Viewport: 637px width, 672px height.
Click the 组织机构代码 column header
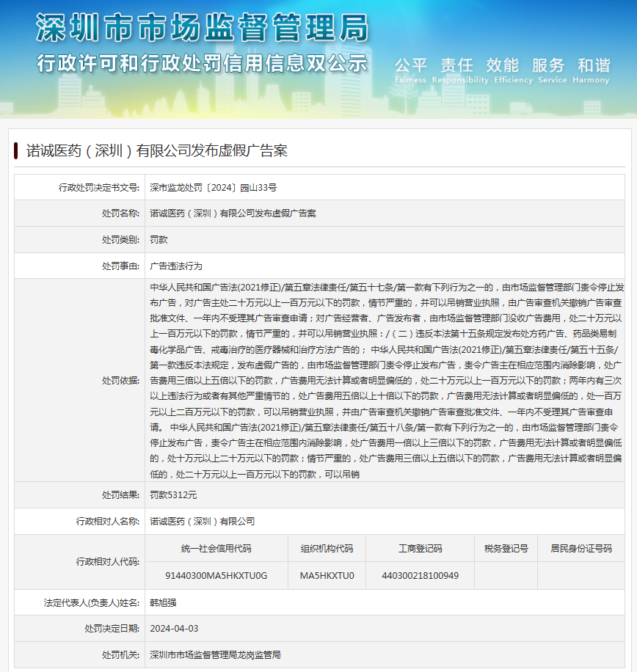[x=327, y=548]
